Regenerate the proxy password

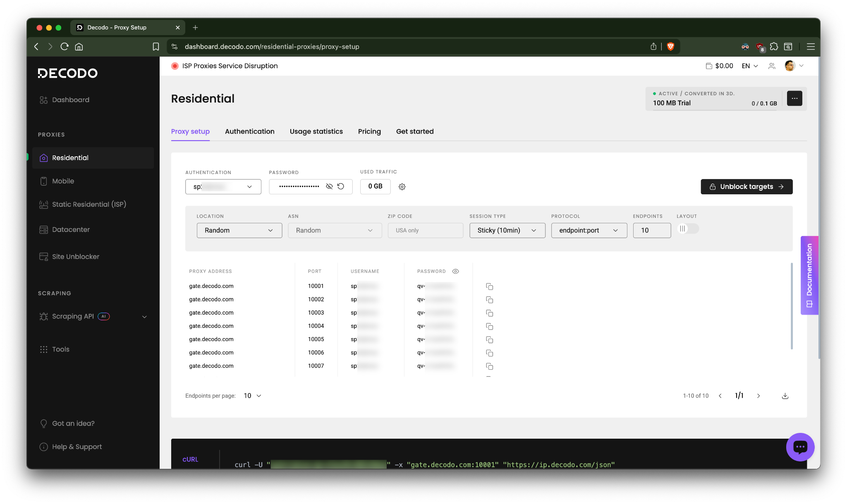point(341,186)
